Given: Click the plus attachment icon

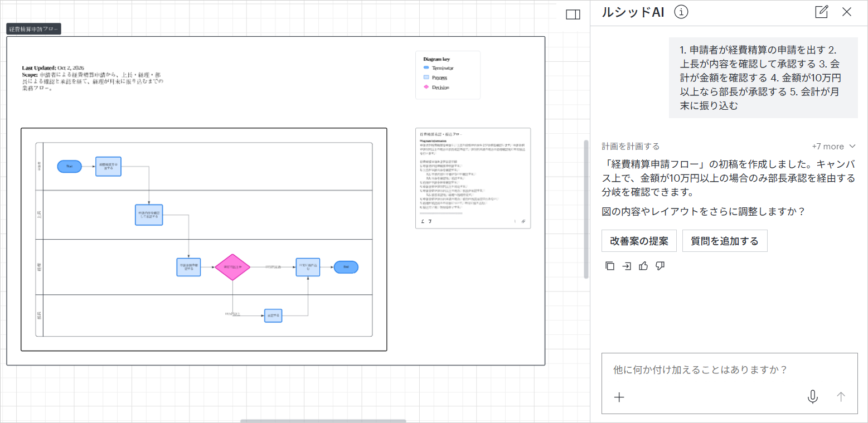Looking at the screenshot, I should coord(619,397).
